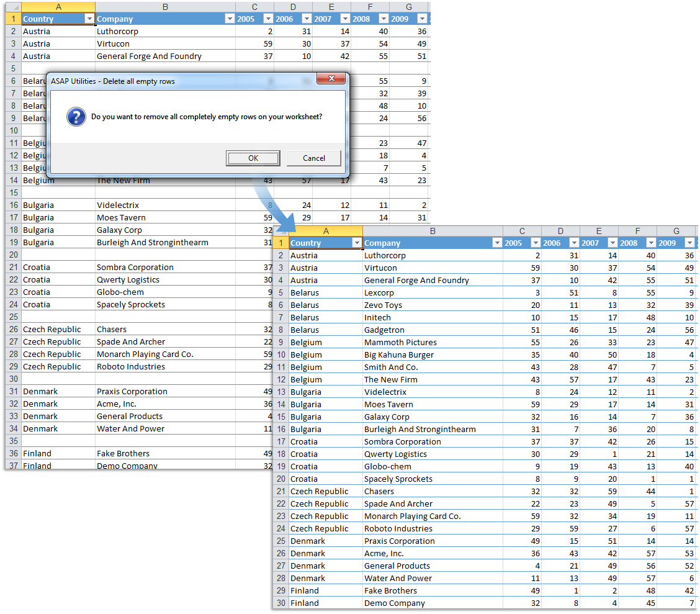Click the Initech cell in the bottom sheet
Viewport: 700px width, 614px height.
click(433, 317)
